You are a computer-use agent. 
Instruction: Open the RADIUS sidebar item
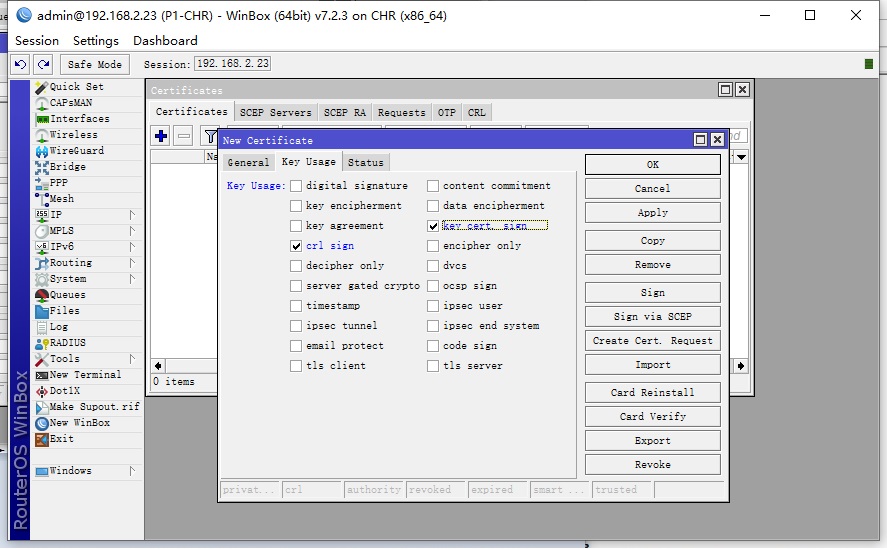67,343
